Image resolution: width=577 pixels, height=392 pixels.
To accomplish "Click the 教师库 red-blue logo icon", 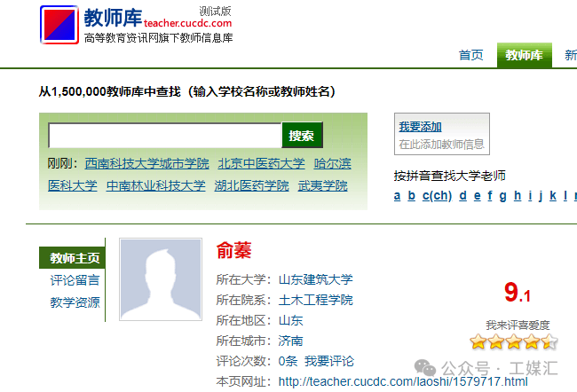I will click(x=59, y=24).
